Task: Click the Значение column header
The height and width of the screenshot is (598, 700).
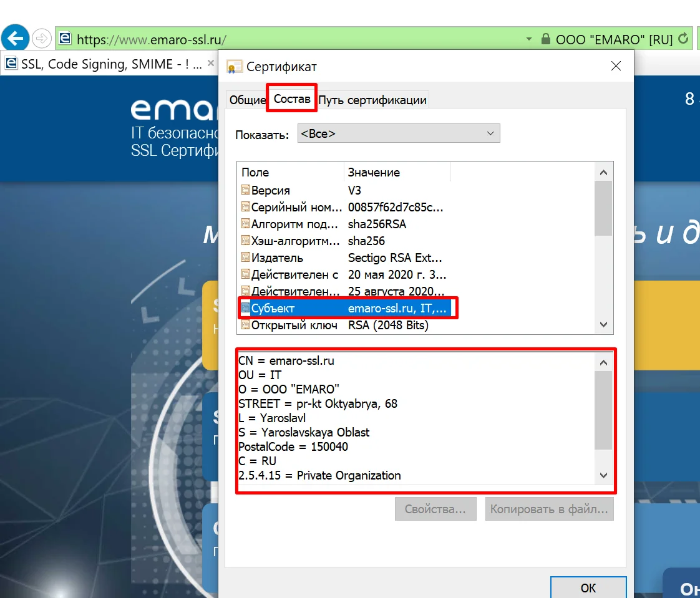Action: 397,172
